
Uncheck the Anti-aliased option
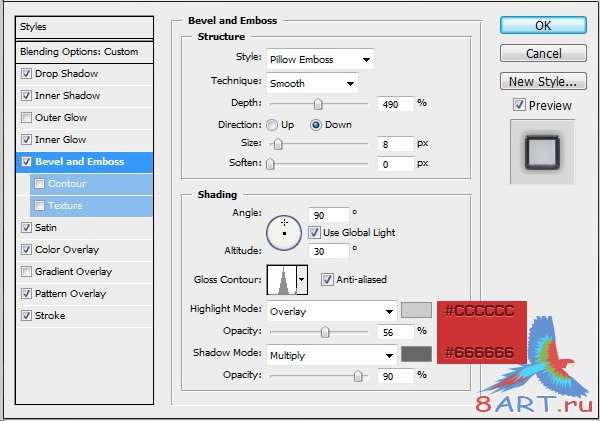[x=327, y=280]
